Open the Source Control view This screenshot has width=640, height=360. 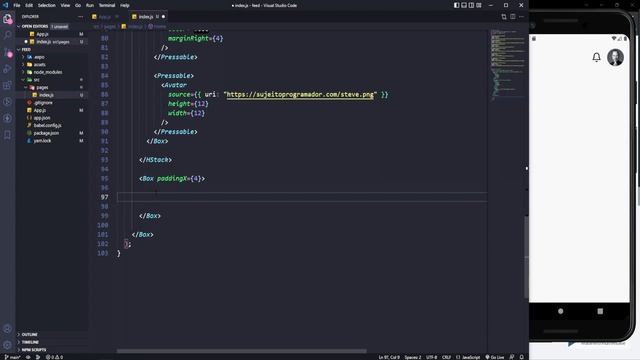pyautogui.click(x=7, y=52)
